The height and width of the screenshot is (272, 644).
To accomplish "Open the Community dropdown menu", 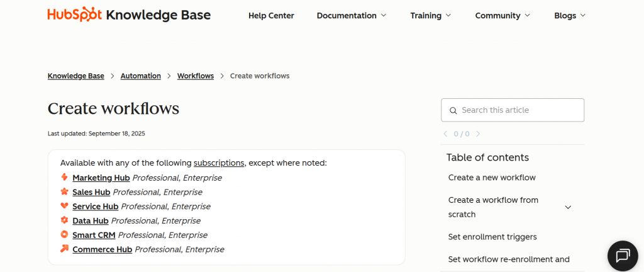I will [x=502, y=16].
